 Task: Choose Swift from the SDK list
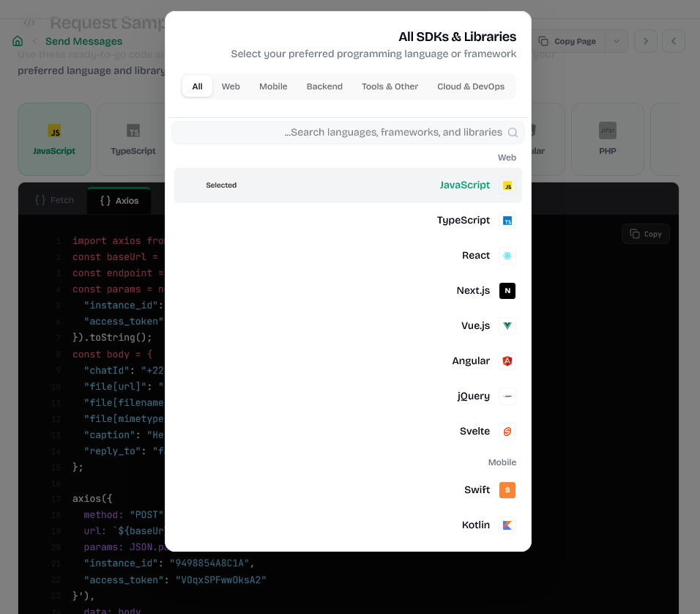click(348, 490)
